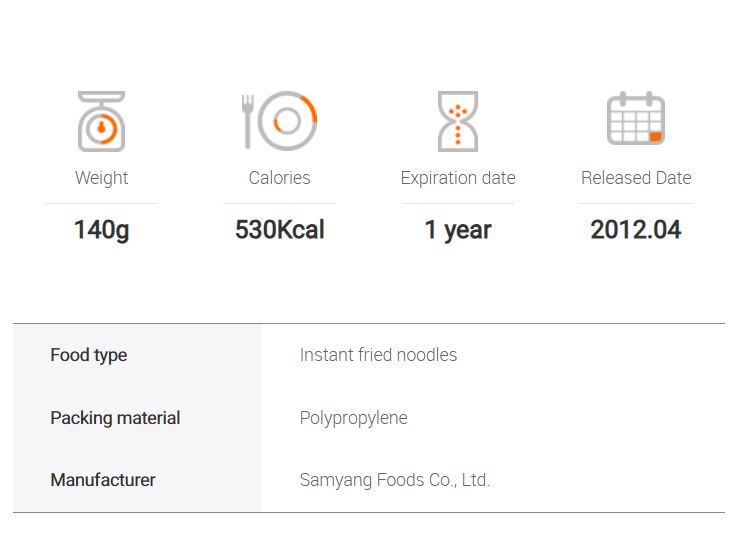The image size is (747, 545).
Task: Select the Weight label
Action: (101, 178)
